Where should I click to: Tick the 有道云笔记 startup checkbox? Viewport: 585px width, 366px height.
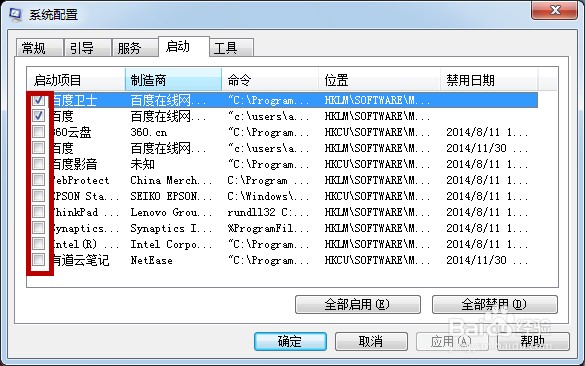click(x=38, y=260)
